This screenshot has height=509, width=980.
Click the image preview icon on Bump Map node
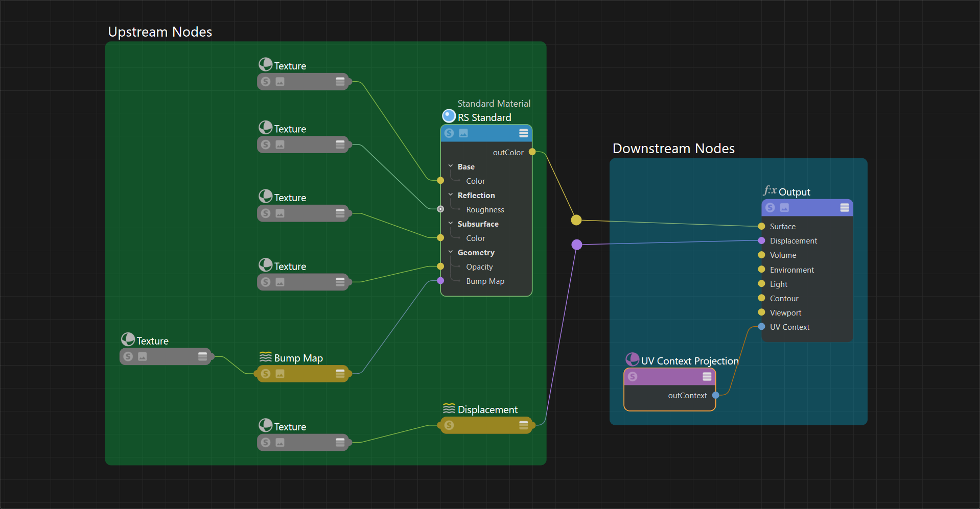tap(280, 374)
